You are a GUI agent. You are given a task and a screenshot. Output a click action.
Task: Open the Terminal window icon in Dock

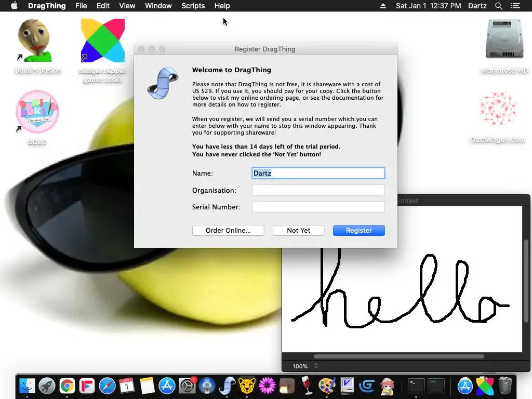416,386
